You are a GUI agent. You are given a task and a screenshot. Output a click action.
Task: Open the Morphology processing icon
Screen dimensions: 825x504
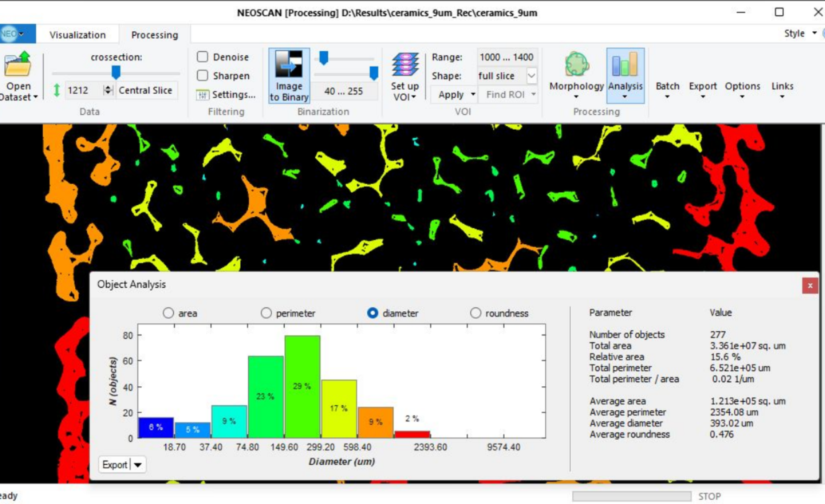pyautogui.click(x=577, y=65)
